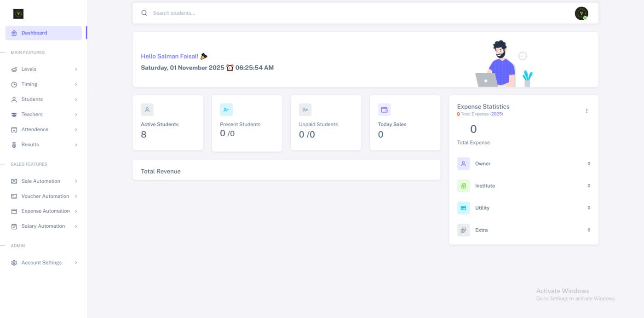This screenshot has width=644, height=318.
Task: Click the Today Sales wallet icon
Action: (x=384, y=110)
